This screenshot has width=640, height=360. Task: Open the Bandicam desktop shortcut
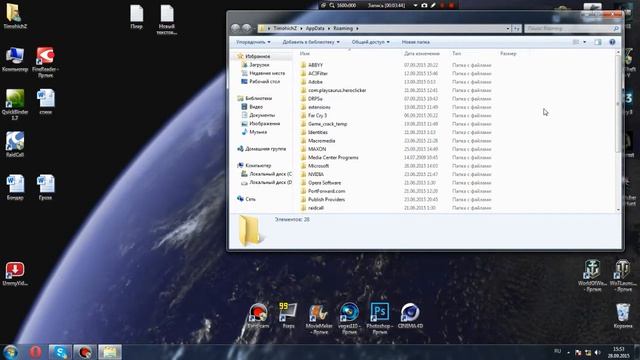coord(258,316)
